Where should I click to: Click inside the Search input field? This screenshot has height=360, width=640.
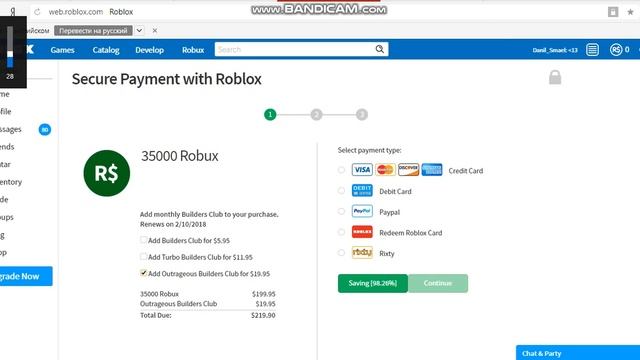[x=295, y=49]
